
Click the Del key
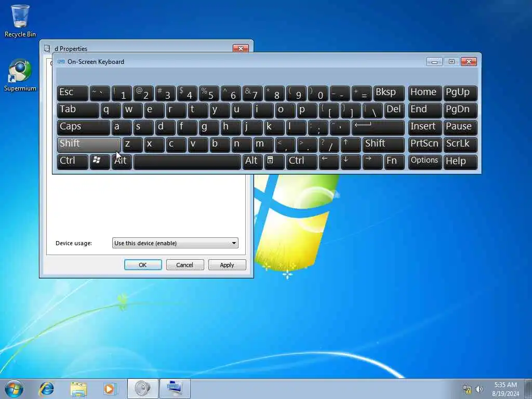(395, 111)
